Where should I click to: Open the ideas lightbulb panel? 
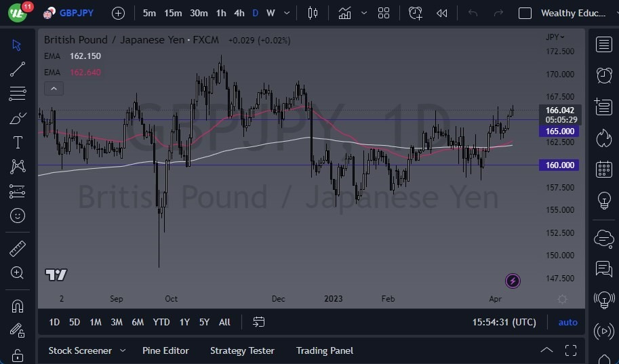click(x=603, y=201)
